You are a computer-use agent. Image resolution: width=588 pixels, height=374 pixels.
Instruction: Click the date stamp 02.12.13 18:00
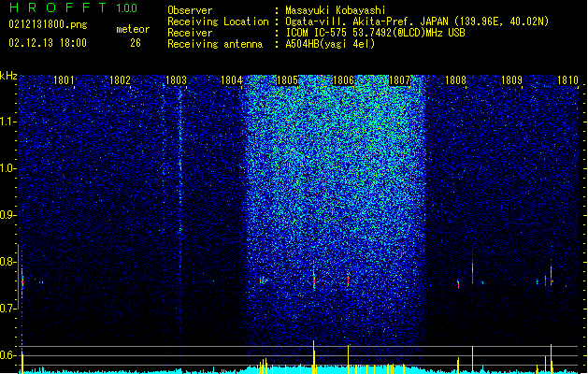click(48, 43)
